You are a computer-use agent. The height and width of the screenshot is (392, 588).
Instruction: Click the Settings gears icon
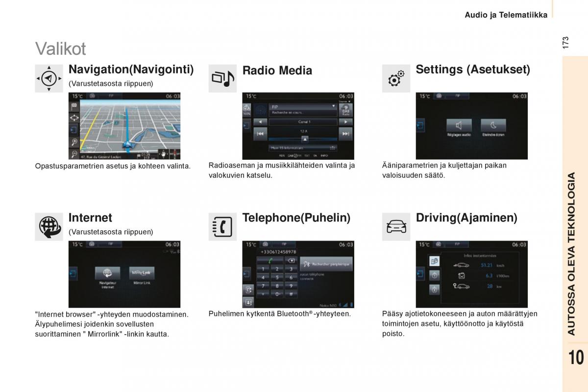point(396,78)
